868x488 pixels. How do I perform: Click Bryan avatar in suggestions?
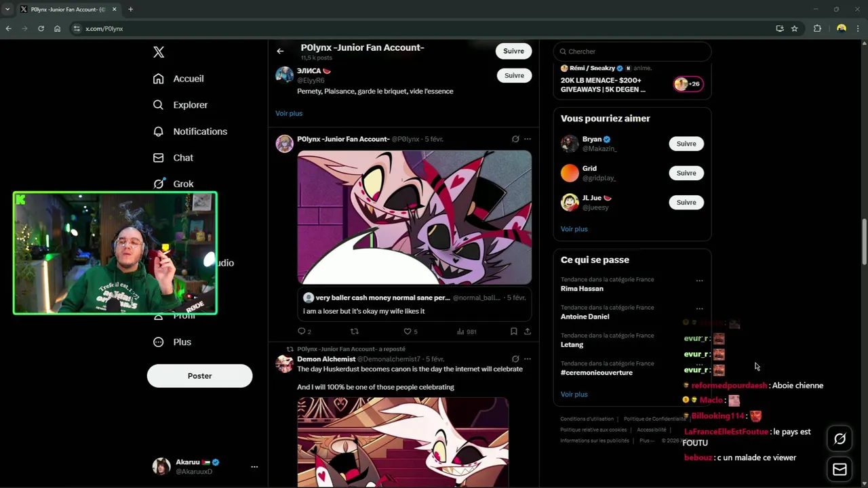click(x=570, y=144)
